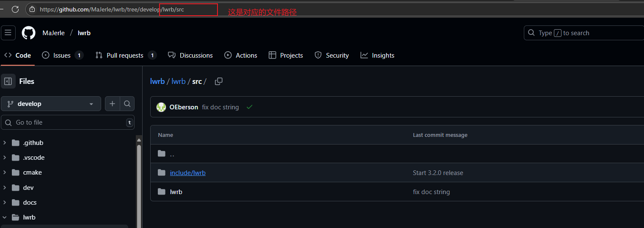Switch to the Code tab
Viewport: 644px width, 228px height.
pyautogui.click(x=17, y=55)
